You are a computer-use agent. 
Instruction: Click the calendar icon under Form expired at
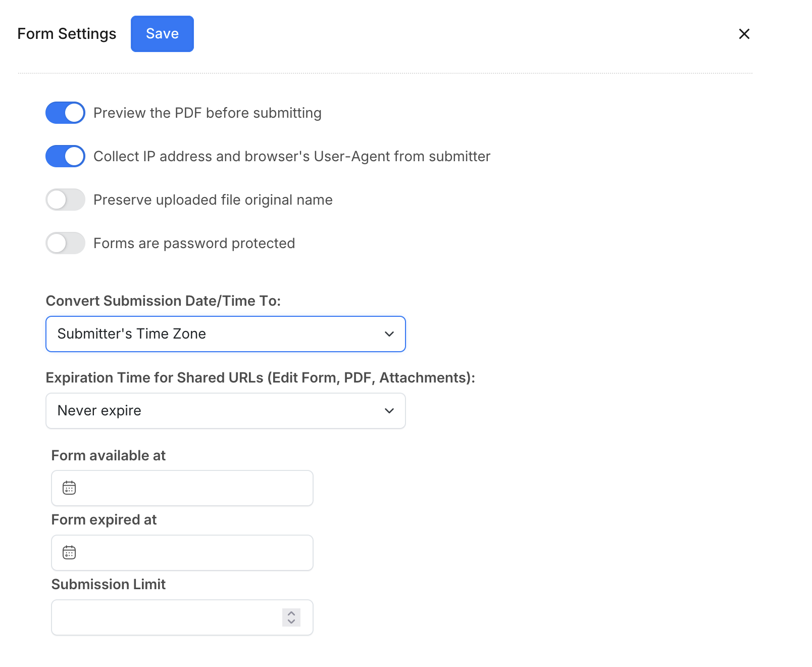pyautogui.click(x=69, y=553)
